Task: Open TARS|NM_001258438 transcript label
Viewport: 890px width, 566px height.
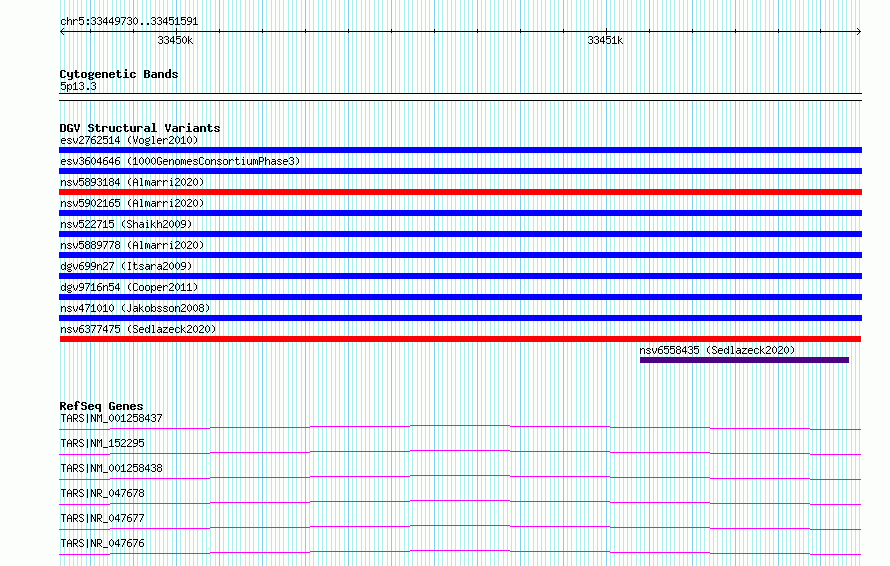Action: (111, 468)
